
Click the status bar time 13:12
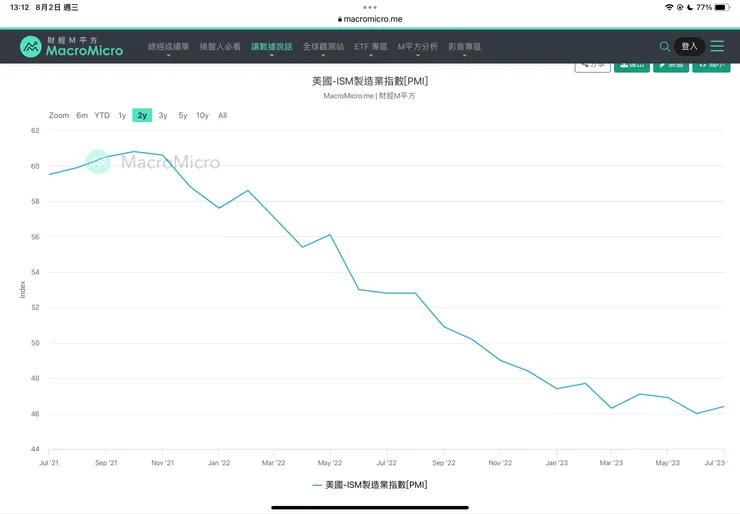(x=19, y=7)
